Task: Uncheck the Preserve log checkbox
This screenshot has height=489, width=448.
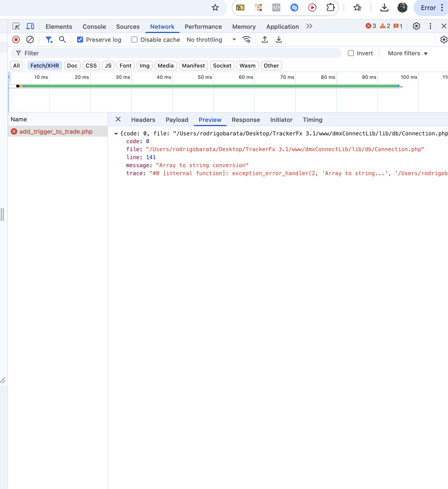Action: click(x=80, y=40)
